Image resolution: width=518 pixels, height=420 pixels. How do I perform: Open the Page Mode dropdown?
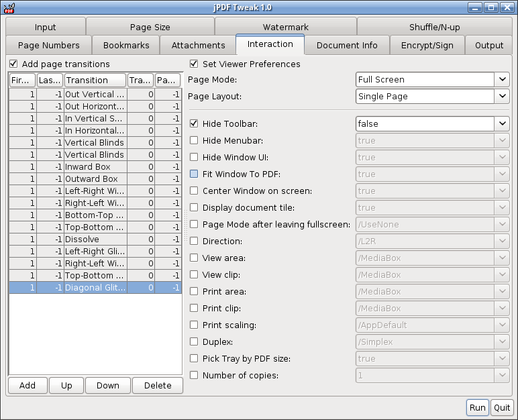tap(432, 80)
